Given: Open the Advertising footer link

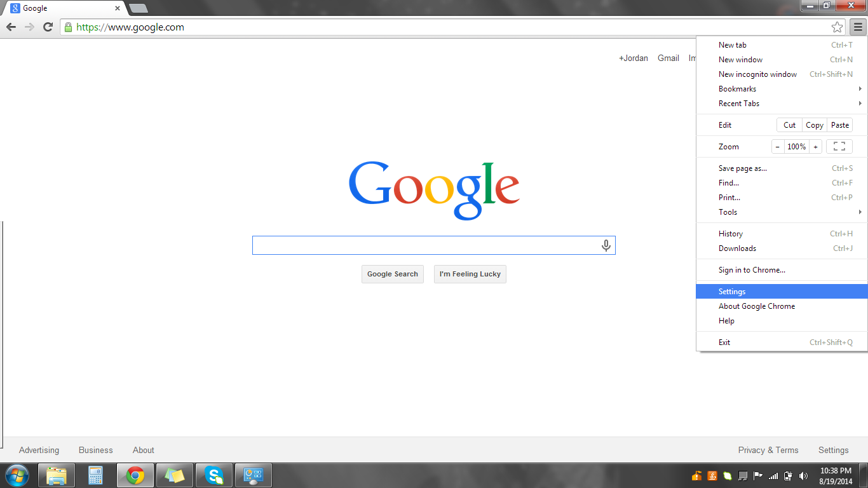Looking at the screenshot, I should tap(39, 450).
